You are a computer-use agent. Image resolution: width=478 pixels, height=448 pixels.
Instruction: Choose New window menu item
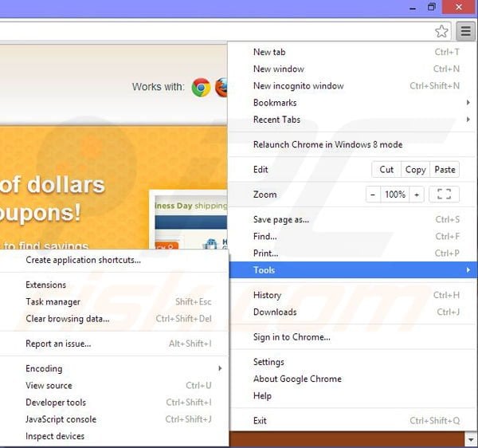[353, 69]
